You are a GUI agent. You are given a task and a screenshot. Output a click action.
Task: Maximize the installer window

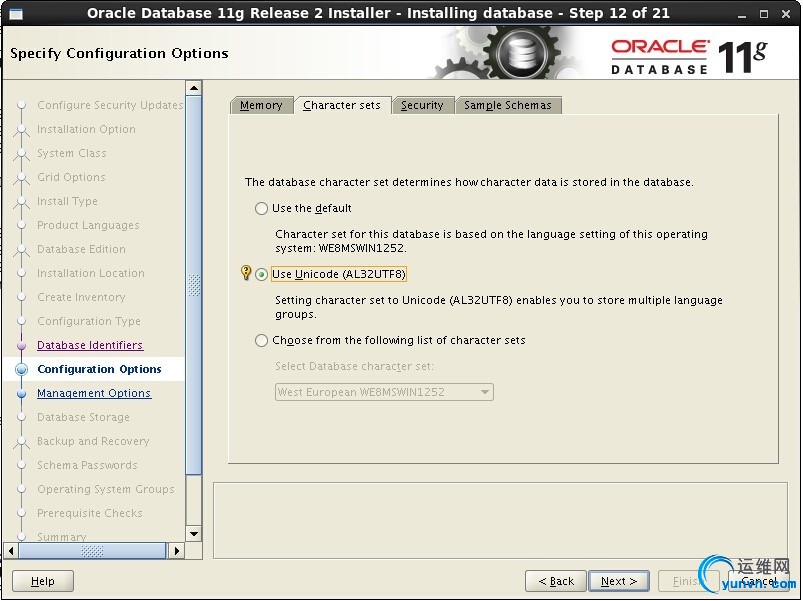tap(764, 14)
